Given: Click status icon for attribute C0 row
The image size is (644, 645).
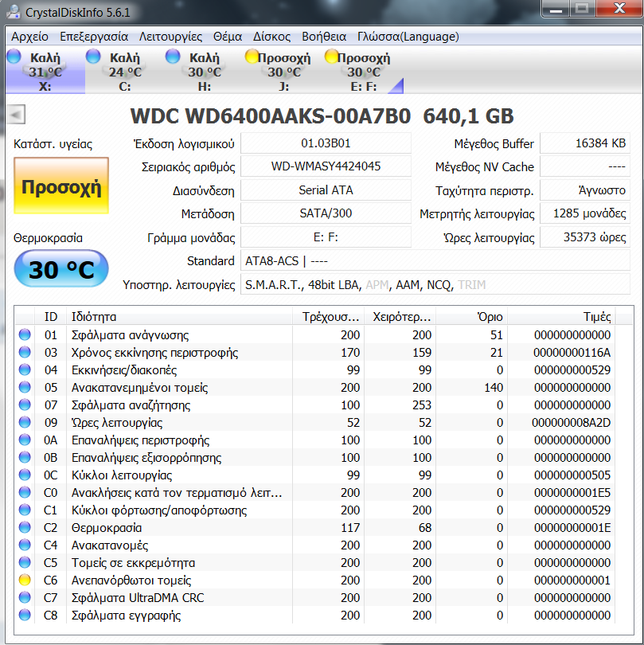Looking at the screenshot, I should point(25,492).
